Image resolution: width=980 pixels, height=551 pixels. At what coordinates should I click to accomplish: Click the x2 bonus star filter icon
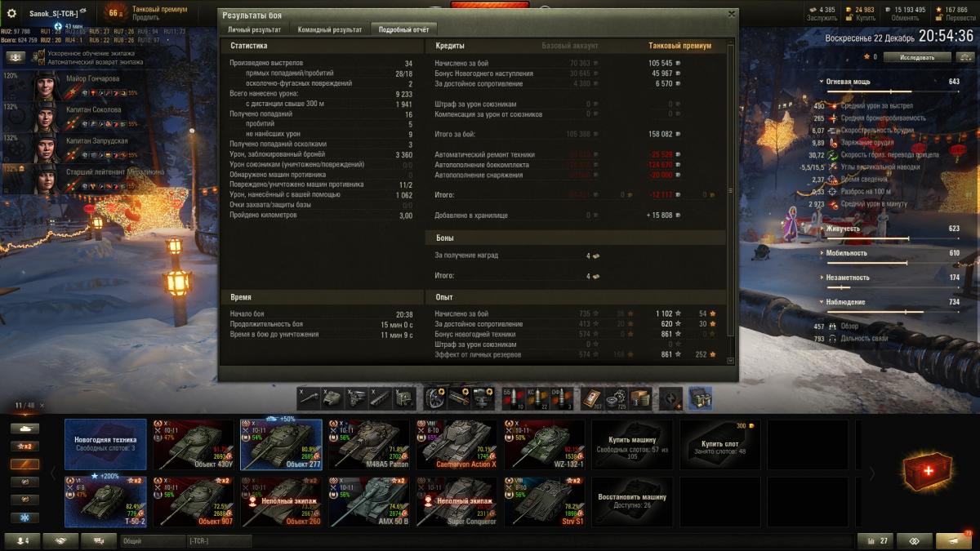coord(24,447)
